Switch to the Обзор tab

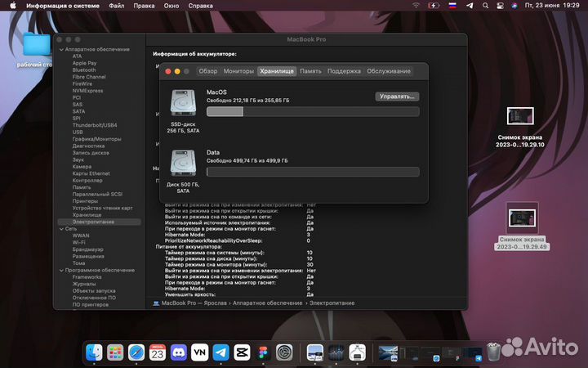tap(208, 71)
